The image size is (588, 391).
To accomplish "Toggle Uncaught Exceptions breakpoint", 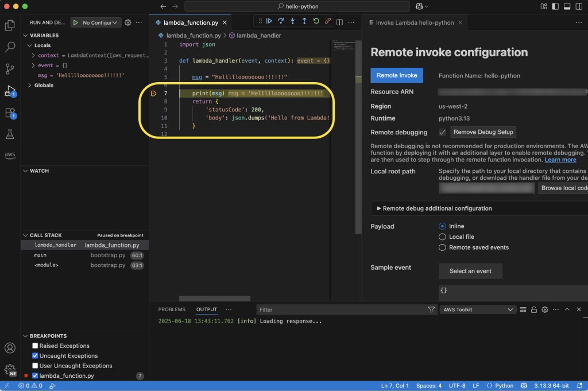I will (x=35, y=355).
